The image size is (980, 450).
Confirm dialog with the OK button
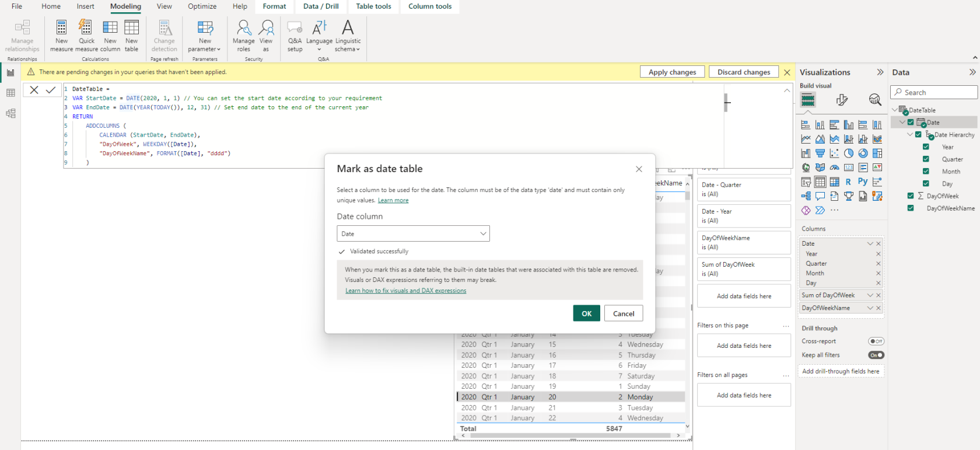click(586, 313)
